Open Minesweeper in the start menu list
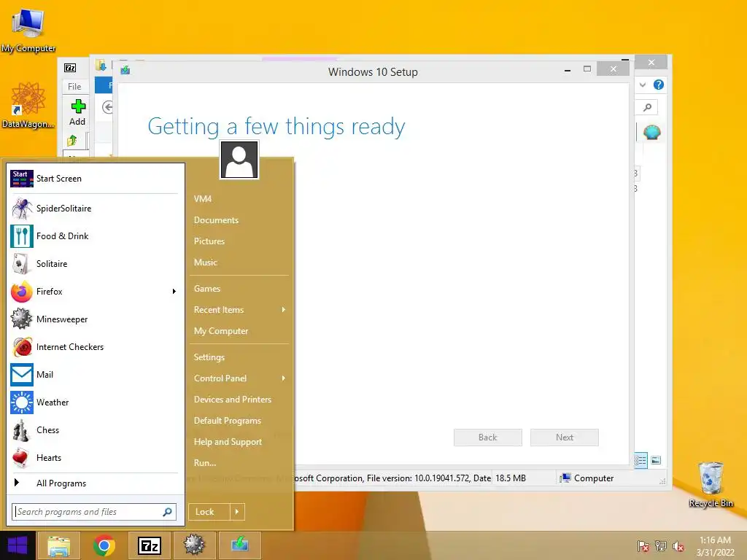Image resolution: width=747 pixels, height=560 pixels. click(94, 319)
